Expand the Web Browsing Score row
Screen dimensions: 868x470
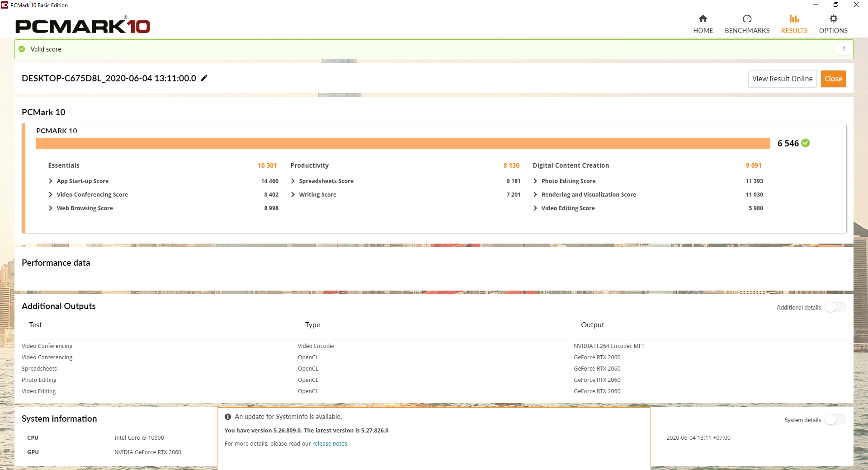[51, 208]
